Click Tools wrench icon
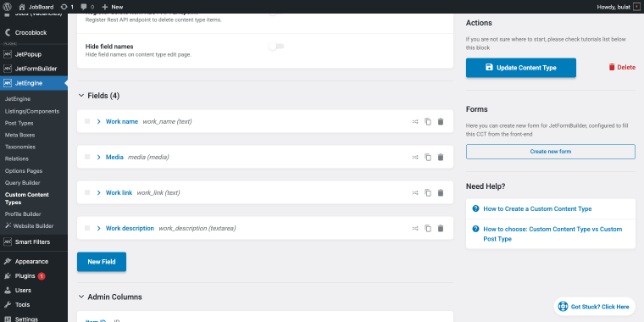The image size is (644, 322). tap(8, 305)
